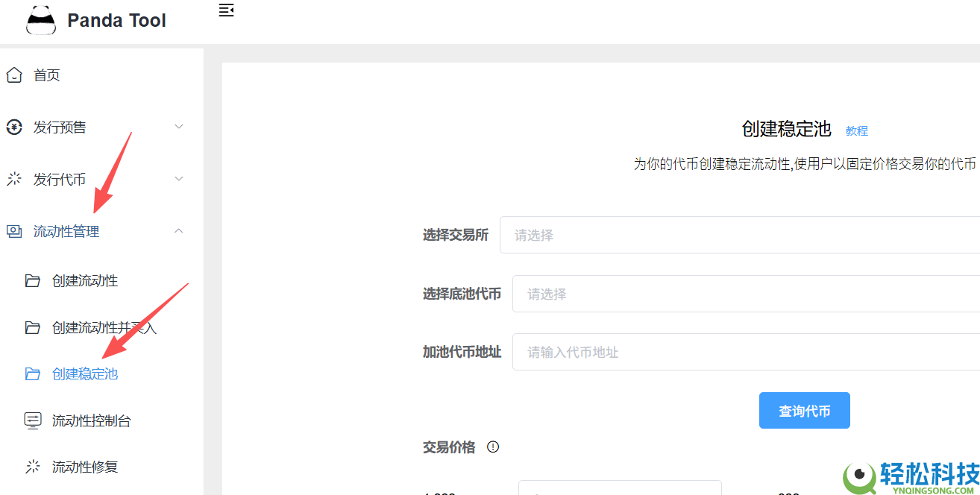The width and height of the screenshot is (980, 495).
Task: Select 创建稳定池 in the sidebar
Action: [x=85, y=374]
